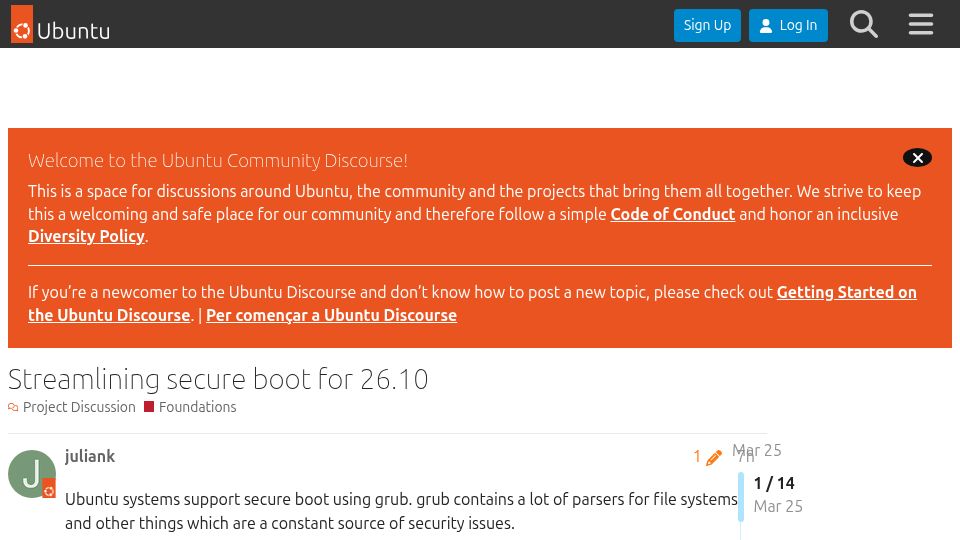Click the 7h post timestamp

point(746,459)
